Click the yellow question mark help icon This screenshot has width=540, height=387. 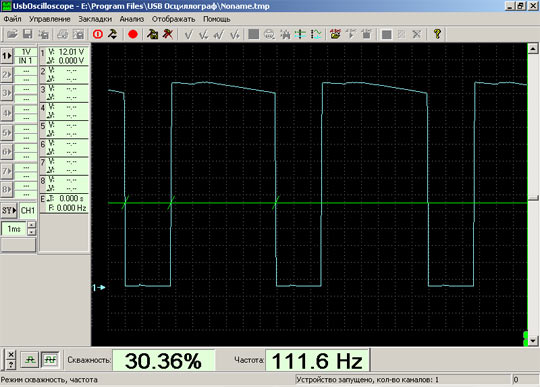click(437, 34)
